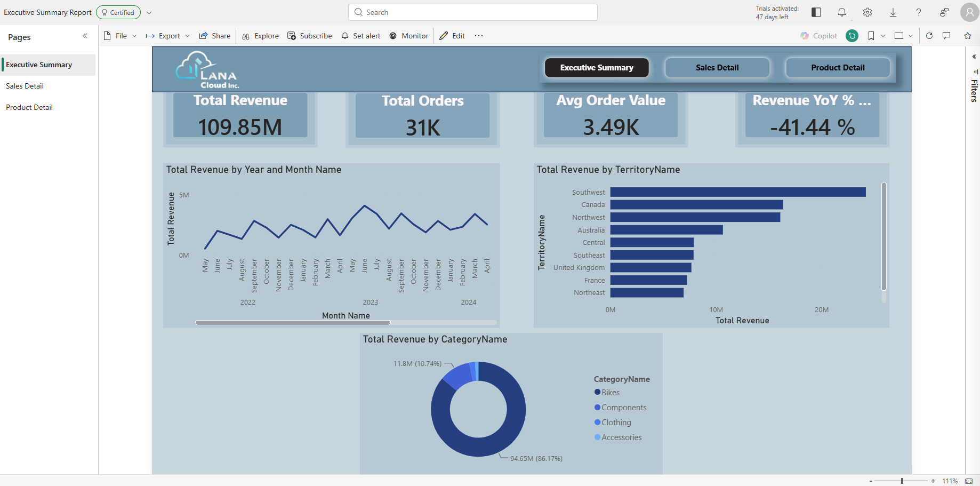Image resolution: width=980 pixels, height=486 pixels.
Task: Click Share in toolbar
Action: (x=215, y=36)
